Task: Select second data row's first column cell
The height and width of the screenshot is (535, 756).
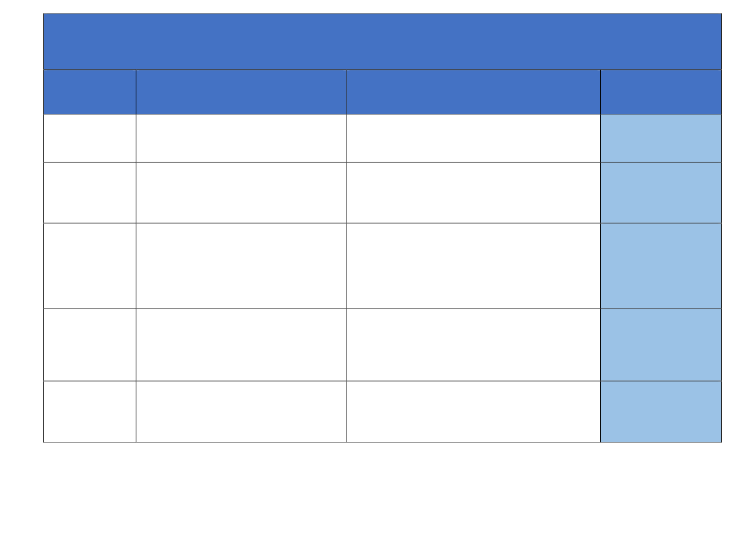Action: tap(90, 193)
